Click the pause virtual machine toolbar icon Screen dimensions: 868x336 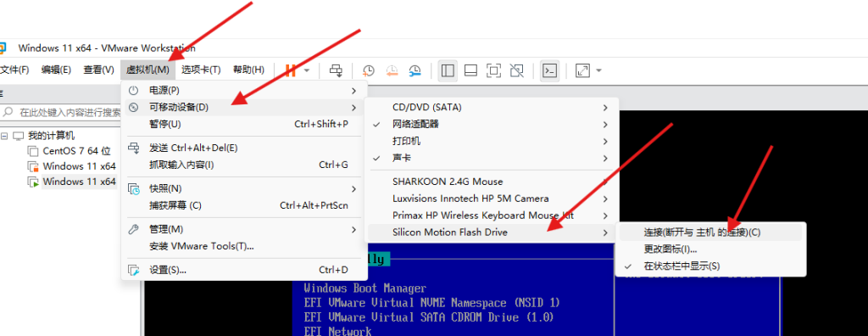coord(291,70)
